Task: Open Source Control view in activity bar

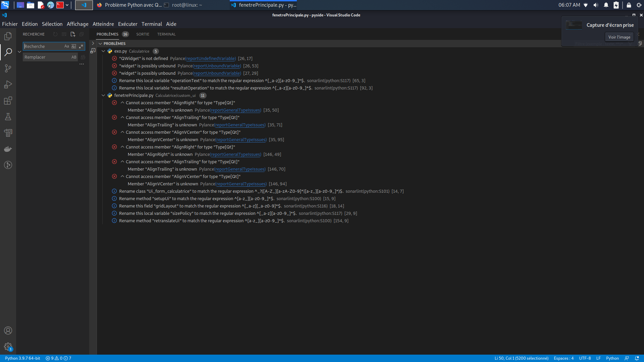Action: tap(8, 68)
